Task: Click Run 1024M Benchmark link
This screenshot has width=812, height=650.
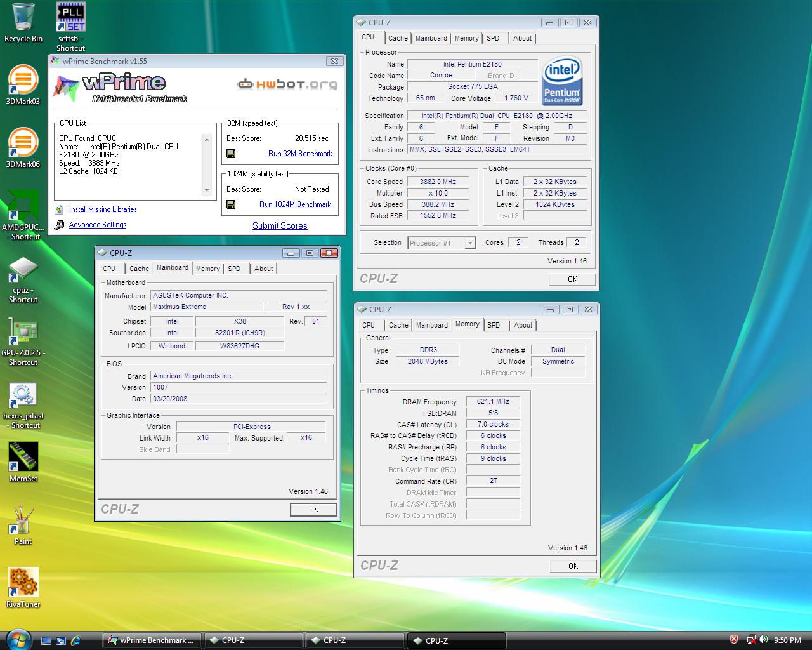Action: pos(295,204)
